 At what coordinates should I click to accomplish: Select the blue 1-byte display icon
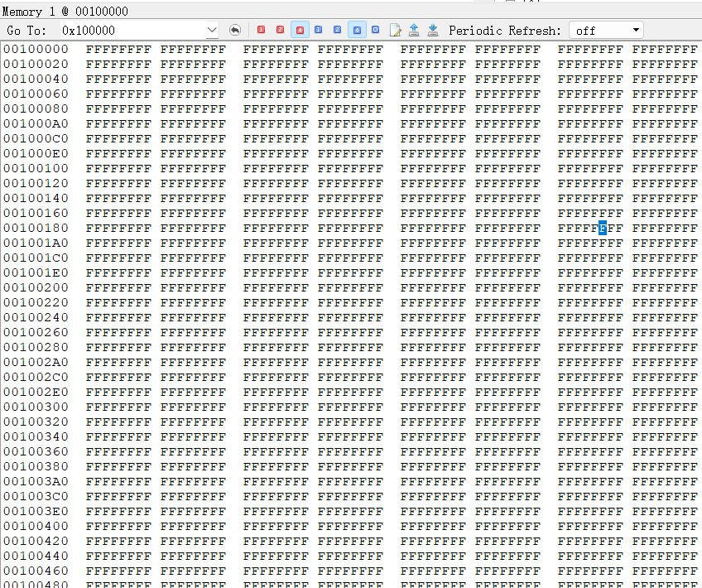[319, 30]
